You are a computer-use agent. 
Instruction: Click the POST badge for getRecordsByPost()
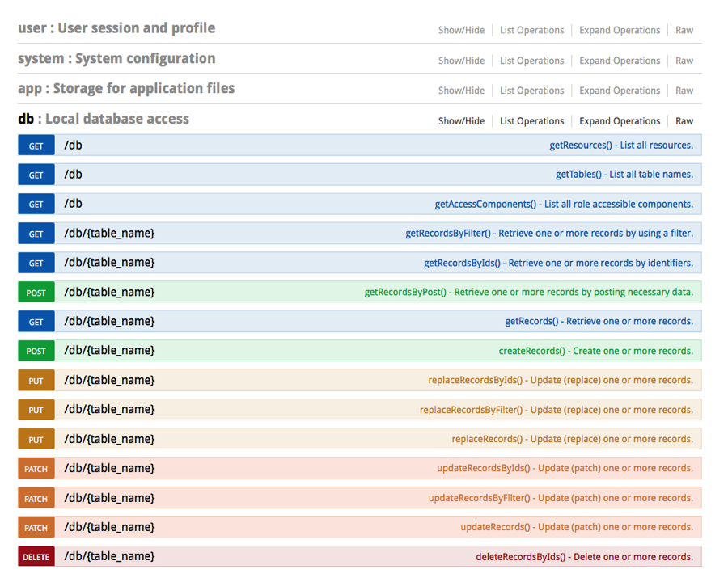36,293
